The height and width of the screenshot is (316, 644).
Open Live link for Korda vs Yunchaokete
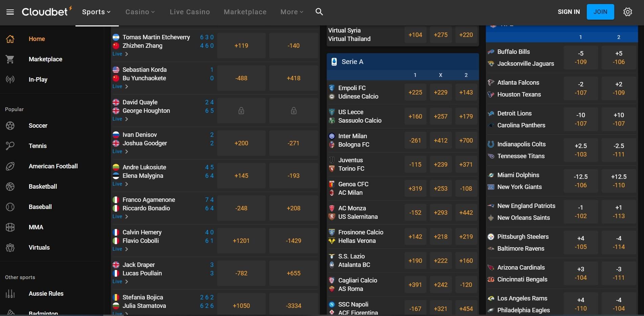[120, 86]
